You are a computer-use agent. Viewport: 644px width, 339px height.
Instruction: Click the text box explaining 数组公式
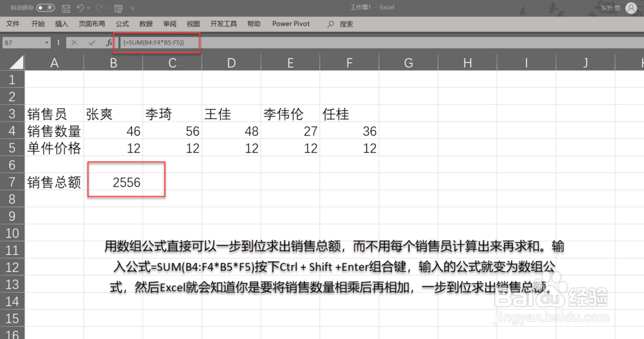[x=334, y=267]
